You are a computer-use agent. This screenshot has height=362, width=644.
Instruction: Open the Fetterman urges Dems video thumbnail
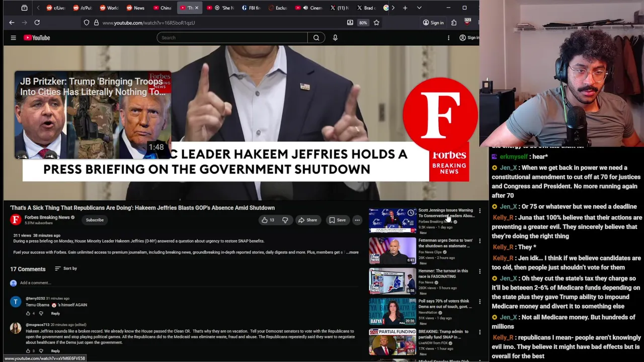click(x=392, y=251)
